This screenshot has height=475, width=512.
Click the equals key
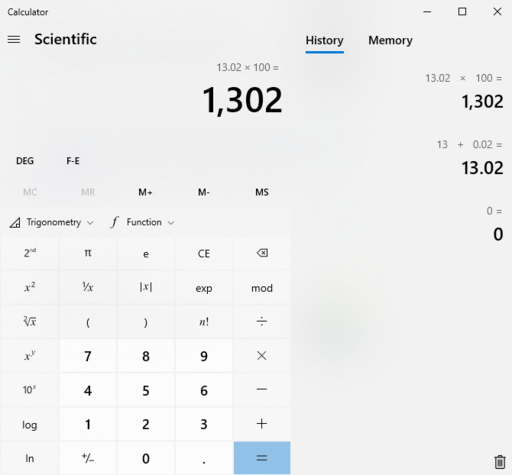click(262, 458)
